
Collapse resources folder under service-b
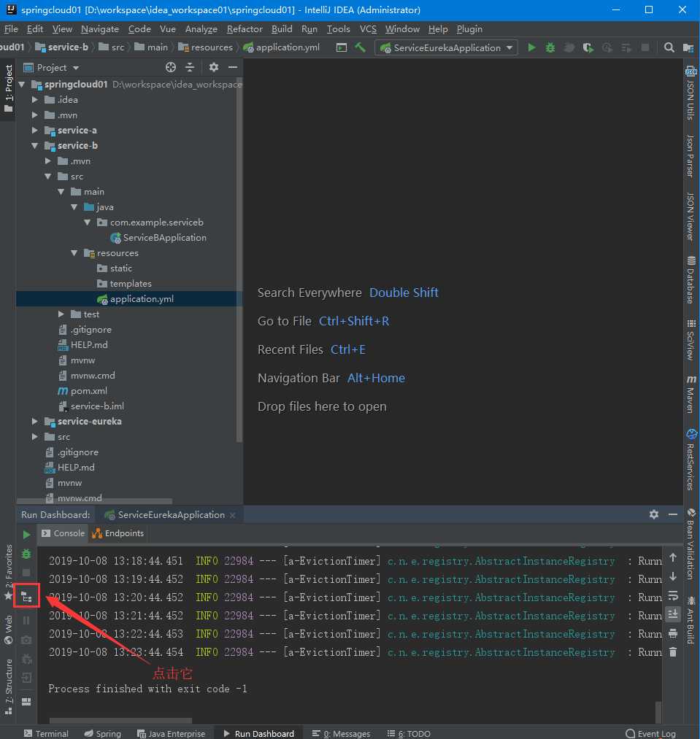[x=74, y=252]
